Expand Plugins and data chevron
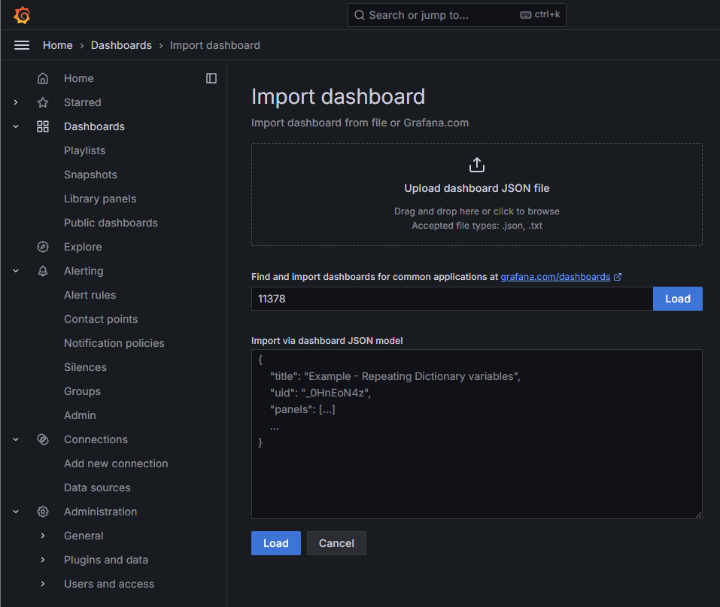The height and width of the screenshot is (607, 720). click(x=43, y=560)
